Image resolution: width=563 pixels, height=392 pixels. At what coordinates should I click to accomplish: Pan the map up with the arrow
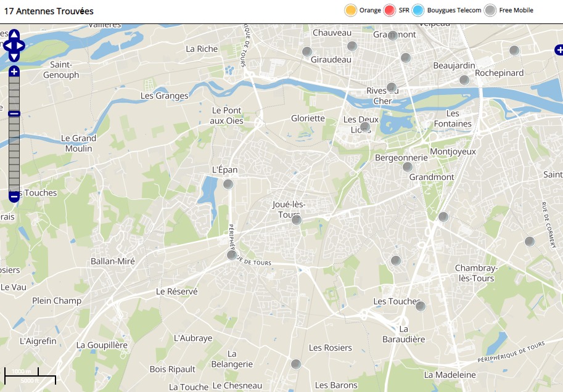[x=14, y=35]
